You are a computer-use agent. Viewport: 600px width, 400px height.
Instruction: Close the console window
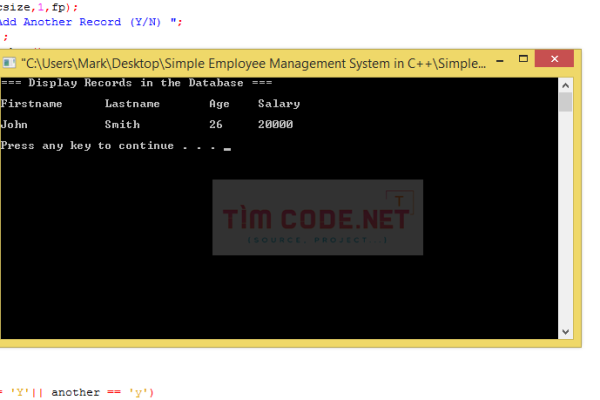click(x=554, y=59)
